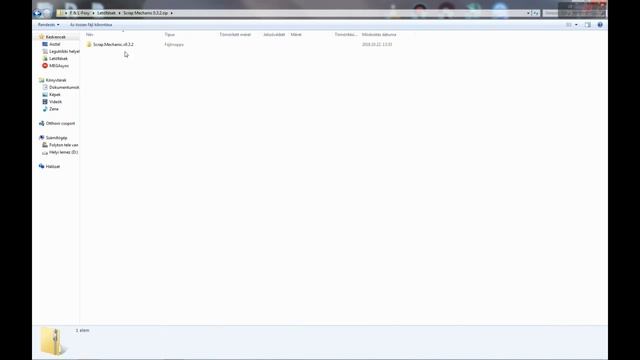Select the large zip folder icon in details pane
Screen dimensions: 640x360
52,341
